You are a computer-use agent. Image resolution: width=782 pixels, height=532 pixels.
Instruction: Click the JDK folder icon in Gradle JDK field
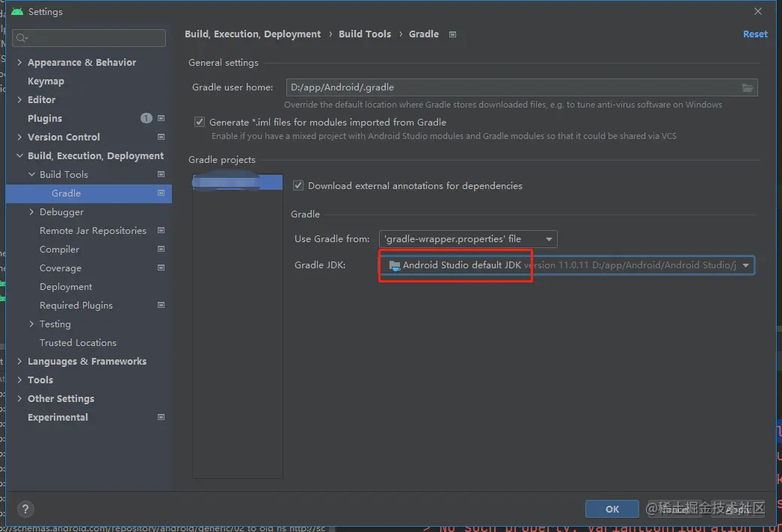tap(395, 265)
